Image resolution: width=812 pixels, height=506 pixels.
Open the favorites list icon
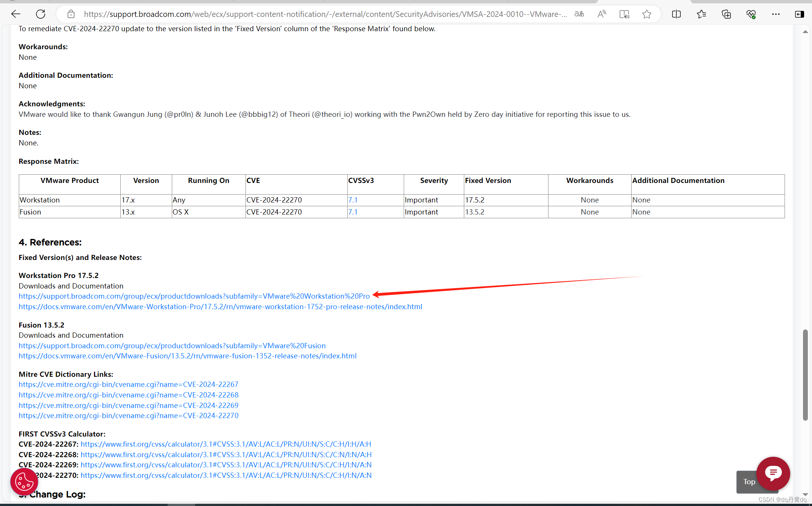701,14
